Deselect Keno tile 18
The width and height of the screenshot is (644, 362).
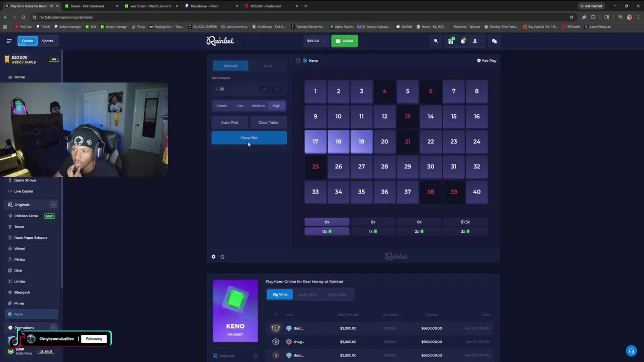coord(339,142)
